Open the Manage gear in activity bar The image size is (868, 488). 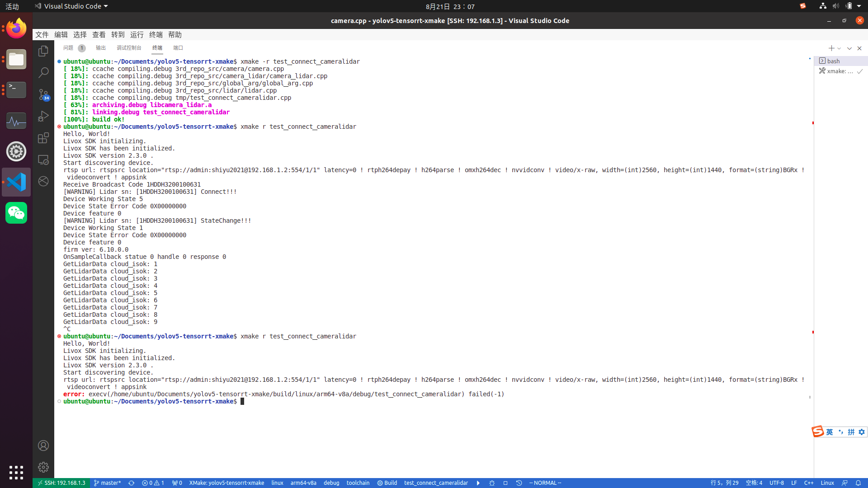click(43, 467)
